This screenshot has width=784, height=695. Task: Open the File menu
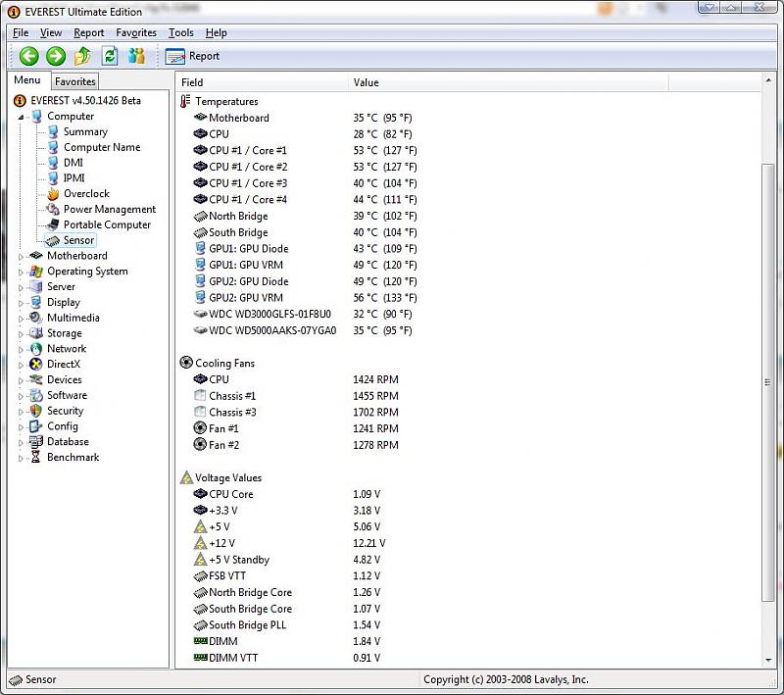[21, 33]
